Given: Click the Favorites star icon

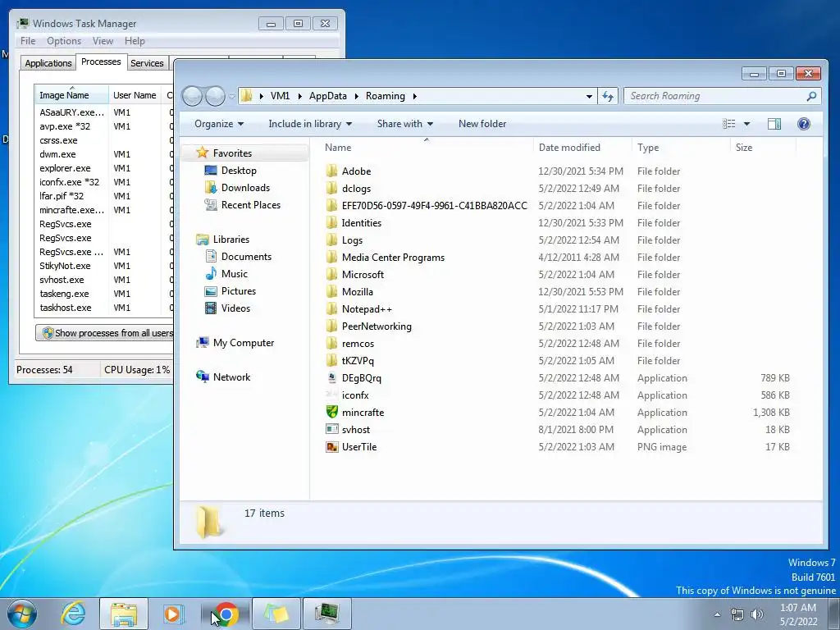Looking at the screenshot, I should click(202, 153).
